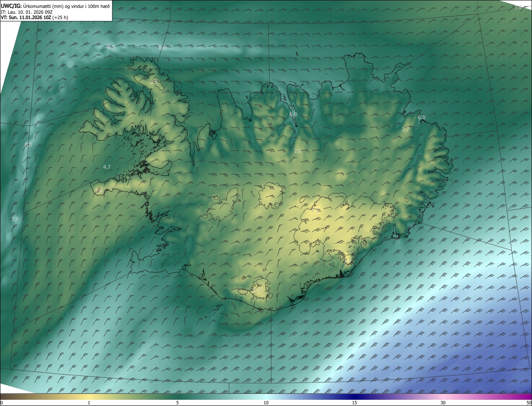Click the 5 tick on the color scale

coord(177,403)
